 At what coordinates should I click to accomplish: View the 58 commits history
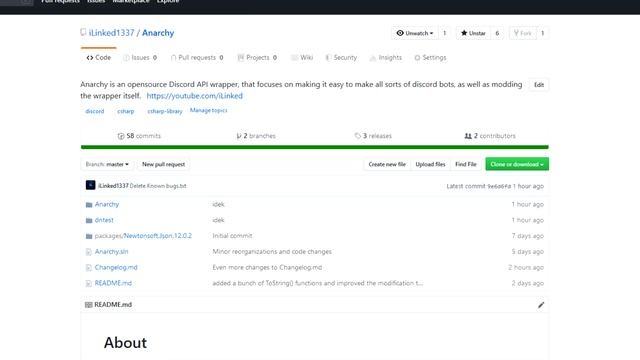click(x=139, y=136)
